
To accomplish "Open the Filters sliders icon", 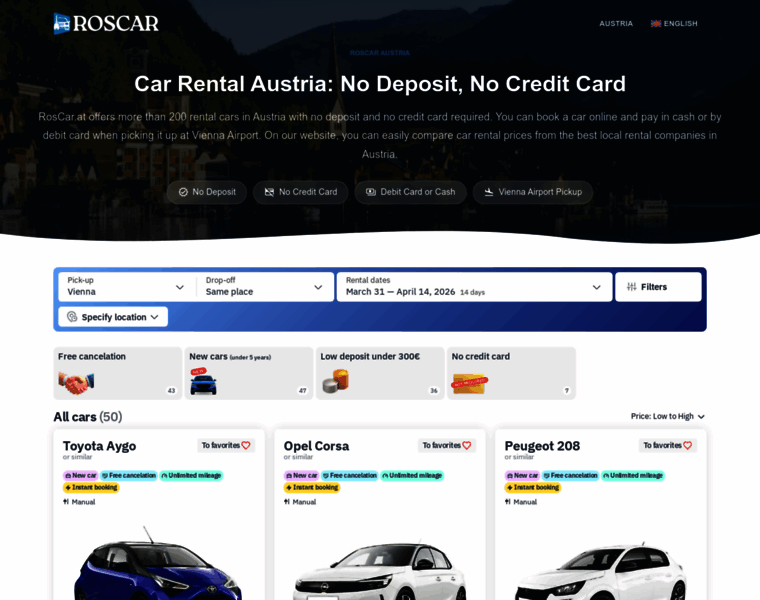I will tap(632, 287).
